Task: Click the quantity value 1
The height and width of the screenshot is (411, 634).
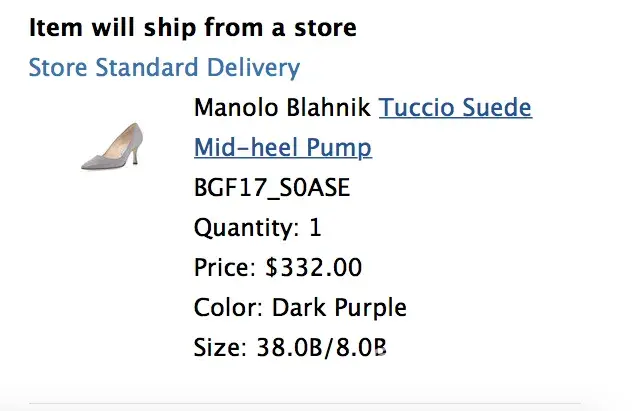Action: point(315,228)
